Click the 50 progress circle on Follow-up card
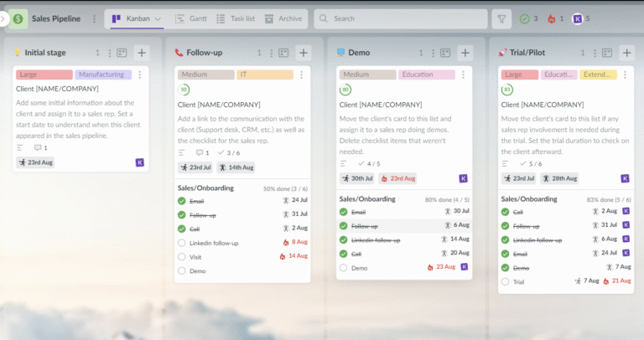Image resolution: width=644 pixels, height=340 pixels. pos(184,90)
